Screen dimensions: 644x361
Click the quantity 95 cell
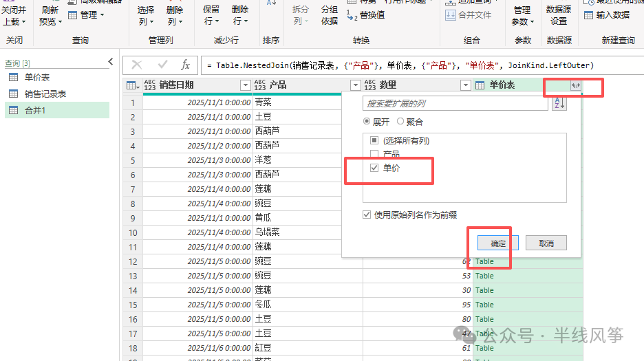[x=418, y=305]
